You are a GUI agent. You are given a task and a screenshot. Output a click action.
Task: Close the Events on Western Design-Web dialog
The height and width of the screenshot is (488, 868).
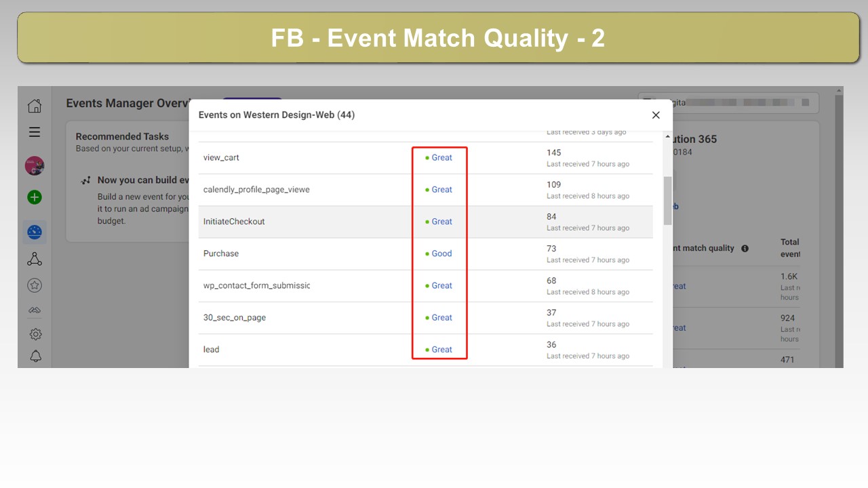[656, 115]
